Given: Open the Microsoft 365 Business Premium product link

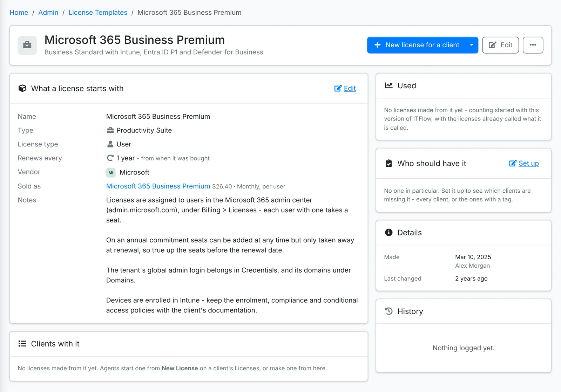Looking at the screenshot, I should [158, 186].
